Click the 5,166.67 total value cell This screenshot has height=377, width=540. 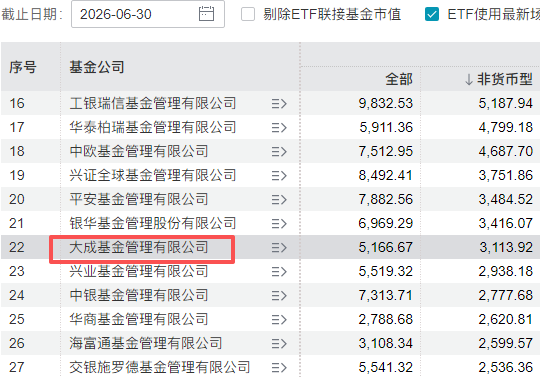(x=385, y=247)
